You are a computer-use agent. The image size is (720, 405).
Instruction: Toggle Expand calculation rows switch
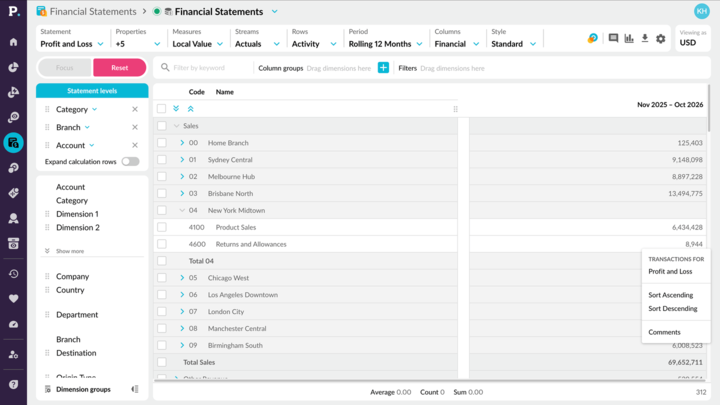point(130,162)
